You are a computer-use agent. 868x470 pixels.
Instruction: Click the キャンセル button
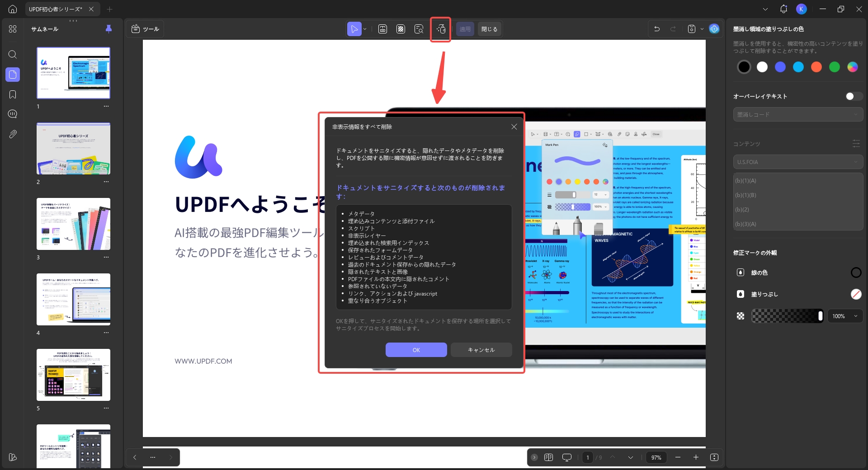coord(481,350)
